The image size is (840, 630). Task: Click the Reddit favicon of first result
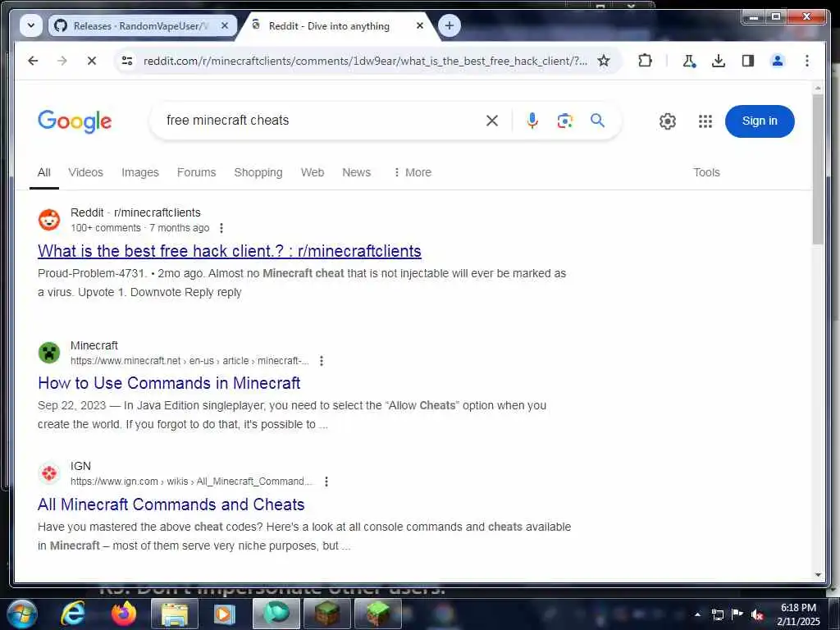point(49,220)
